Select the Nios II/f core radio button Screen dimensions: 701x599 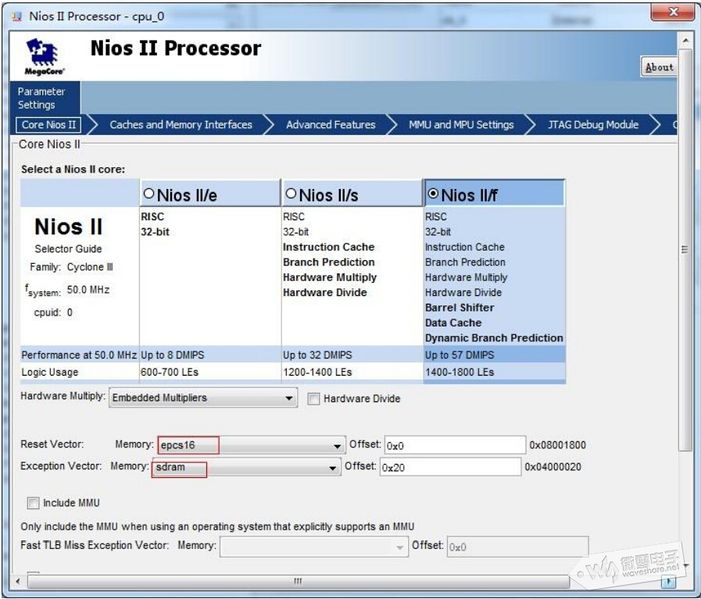pos(433,194)
